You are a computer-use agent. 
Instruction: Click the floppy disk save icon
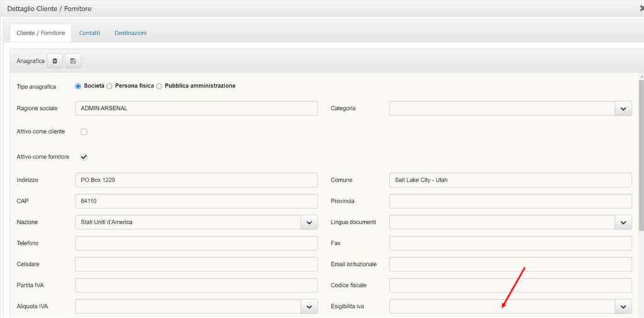(73, 61)
